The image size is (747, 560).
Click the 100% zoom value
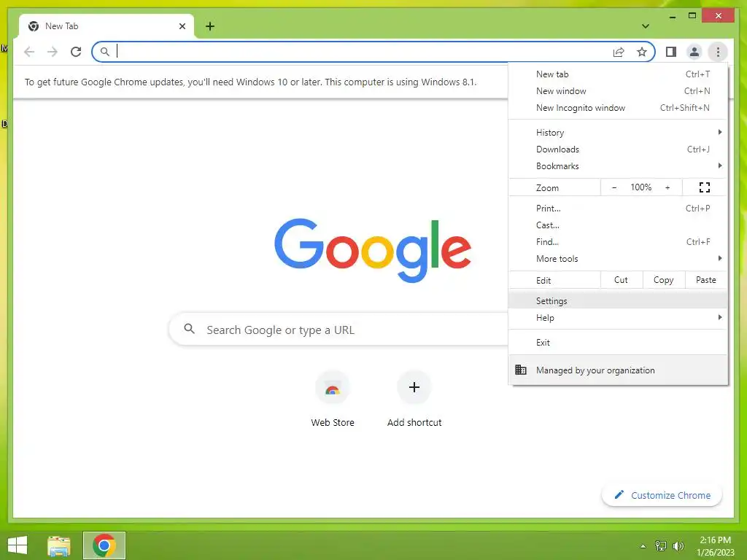point(640,187)
